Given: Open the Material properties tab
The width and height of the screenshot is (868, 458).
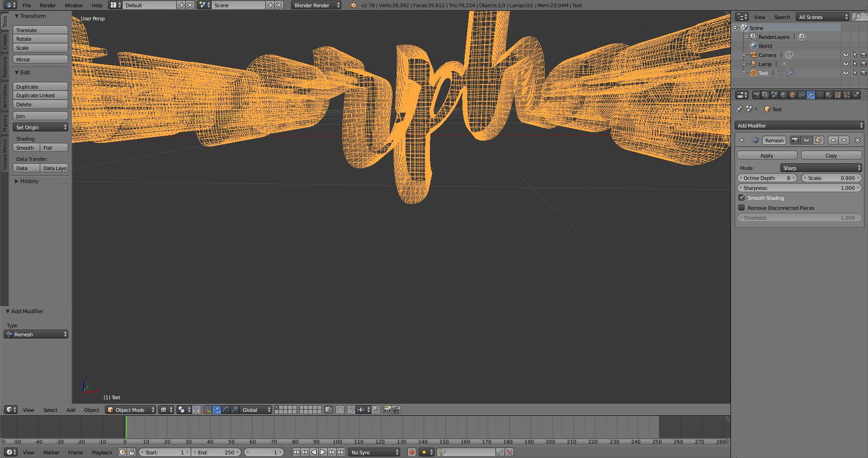Looking at the screenshot, I should (828, 95).
